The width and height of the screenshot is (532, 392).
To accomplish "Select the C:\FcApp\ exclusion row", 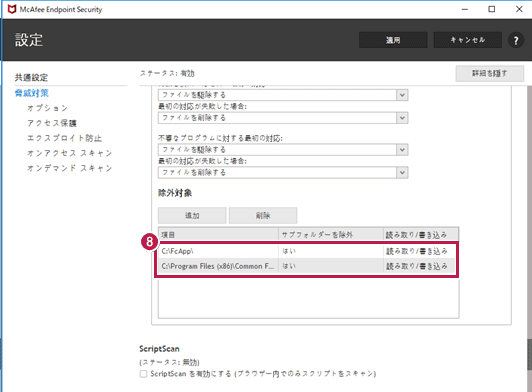I will pyautogui.click(x=306, y=251).
